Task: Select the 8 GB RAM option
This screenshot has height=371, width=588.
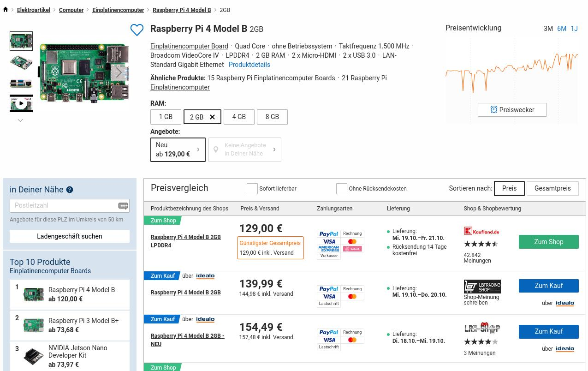Action: click(272, 117)
